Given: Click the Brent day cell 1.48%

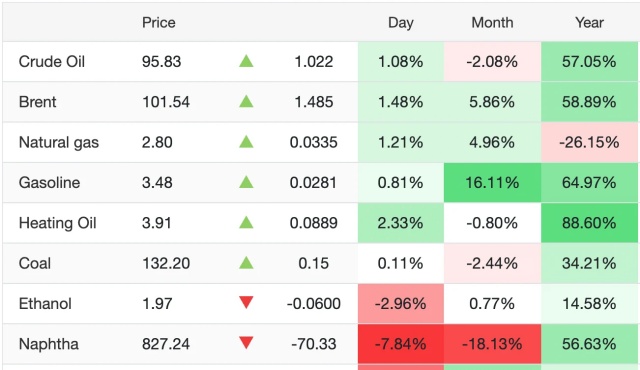Looking at the screenshot, I should (x=401, y=102).
